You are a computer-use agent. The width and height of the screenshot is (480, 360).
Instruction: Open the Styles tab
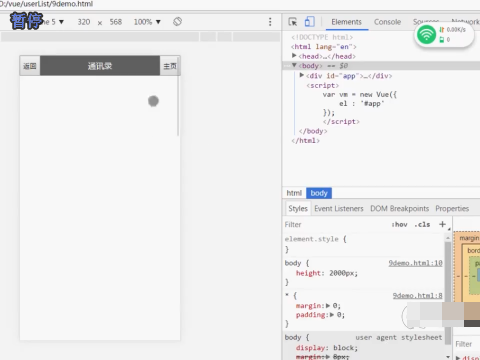point(298,209)
